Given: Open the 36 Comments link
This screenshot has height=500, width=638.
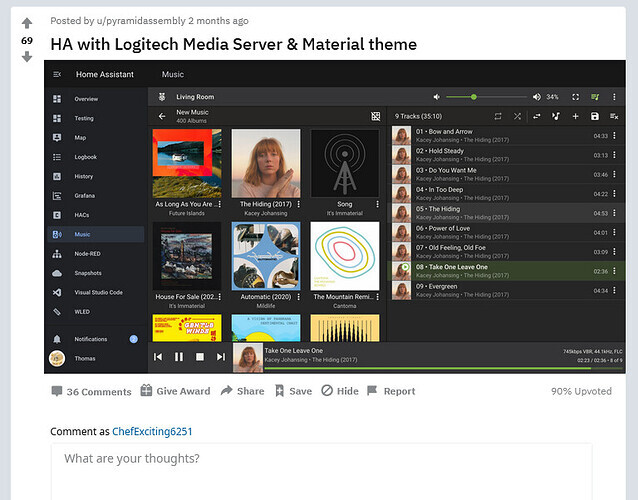Looking at the screenshot, I should tap(92, 391).
